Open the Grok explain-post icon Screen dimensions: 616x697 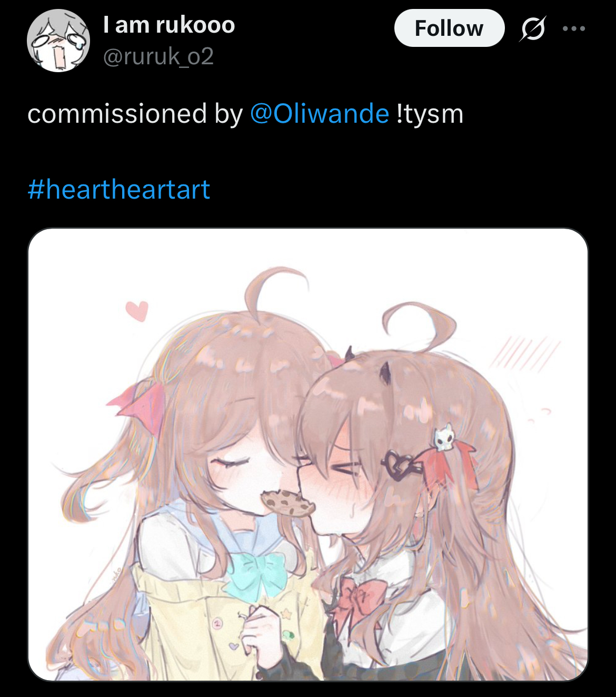point(532,28)
